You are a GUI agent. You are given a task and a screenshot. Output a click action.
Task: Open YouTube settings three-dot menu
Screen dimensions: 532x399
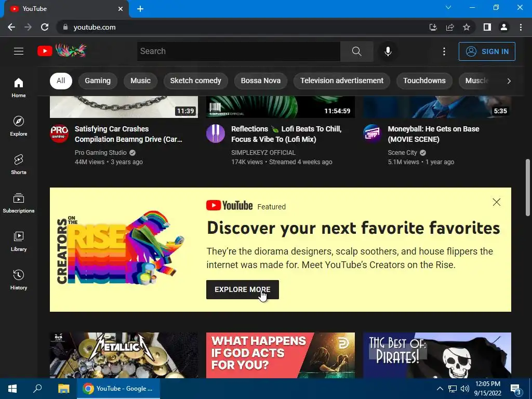pyautogui.click(x=444, y=51)
